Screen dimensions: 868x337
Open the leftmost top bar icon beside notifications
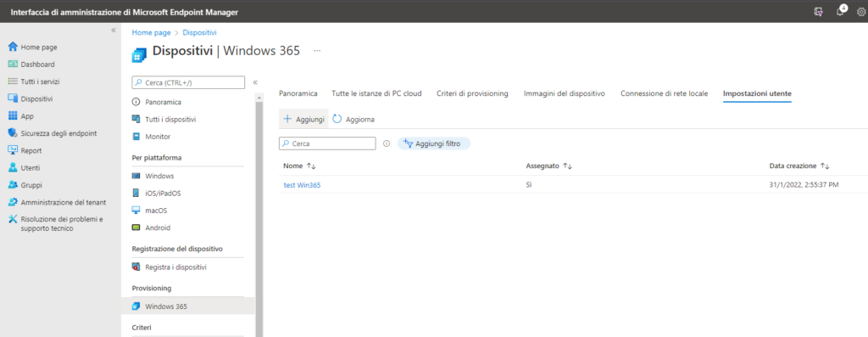819,12
